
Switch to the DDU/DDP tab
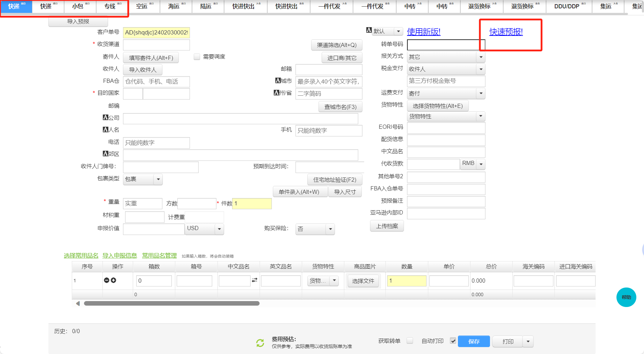(567, 6)
